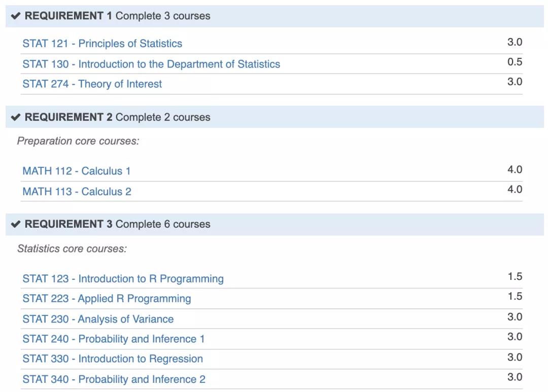Open STAT 121 Principles of Statistics
This screenshot has width=548, height=392.
coord(102,44)
